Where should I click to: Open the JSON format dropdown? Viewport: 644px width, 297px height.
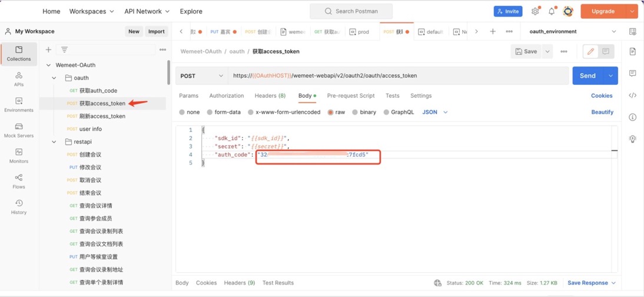coord(435,113)
